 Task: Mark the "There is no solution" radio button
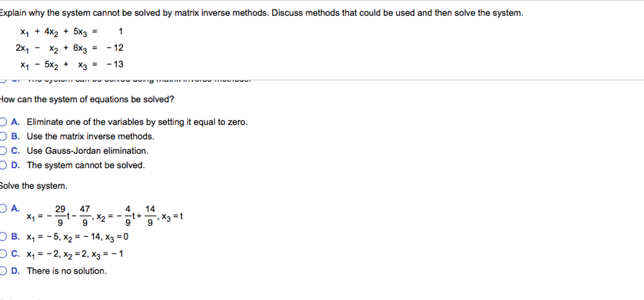pyautogui.click(x=3, y=271)
